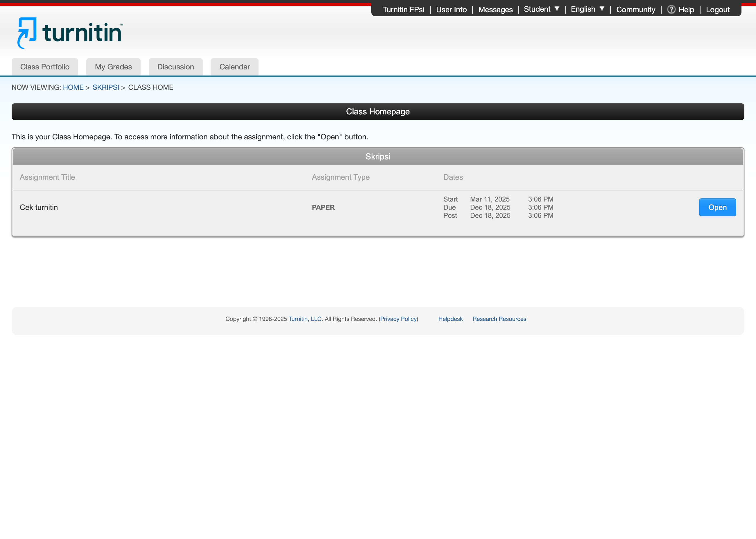Open Messages in the top bar
756x539 pixels.
click(495, 10)
